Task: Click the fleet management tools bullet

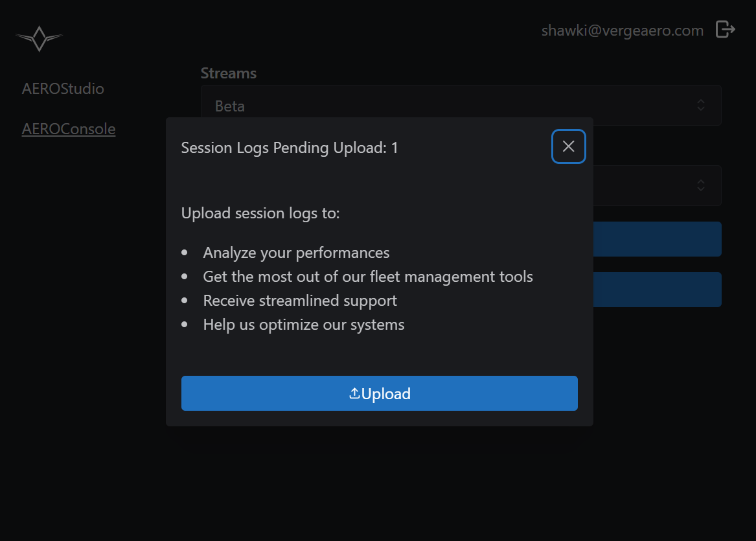Action: (367, 277)
